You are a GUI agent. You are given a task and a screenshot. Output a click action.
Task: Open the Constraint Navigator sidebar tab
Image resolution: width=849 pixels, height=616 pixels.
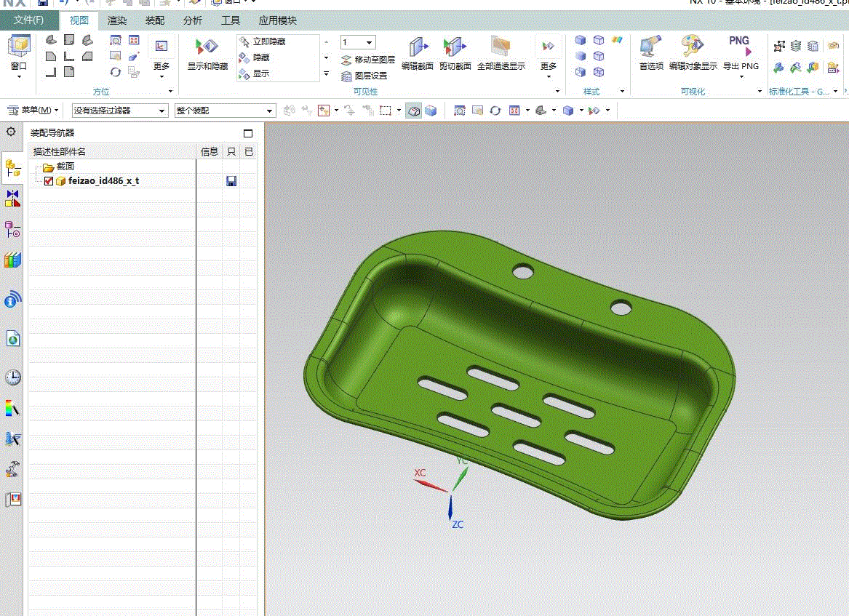tap(12, 198)
